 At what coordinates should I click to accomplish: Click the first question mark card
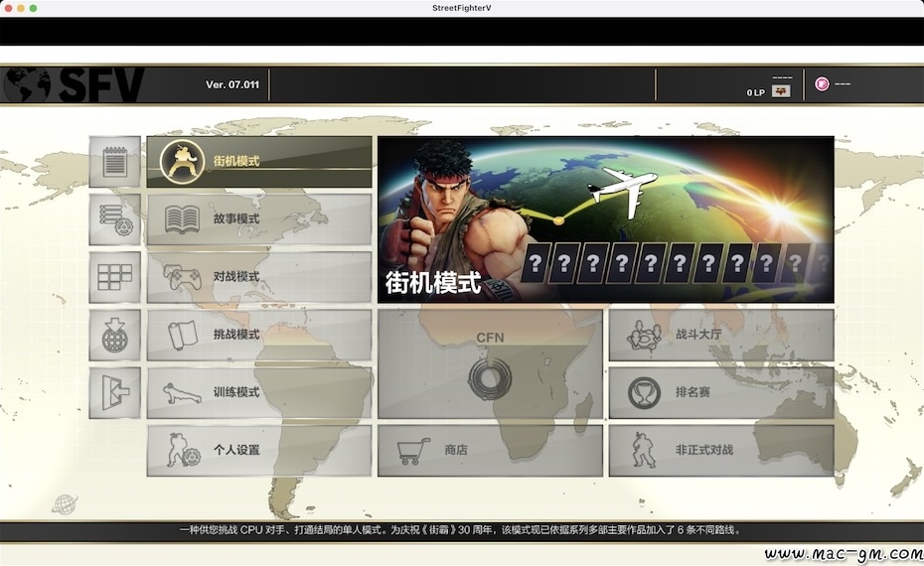536,263
